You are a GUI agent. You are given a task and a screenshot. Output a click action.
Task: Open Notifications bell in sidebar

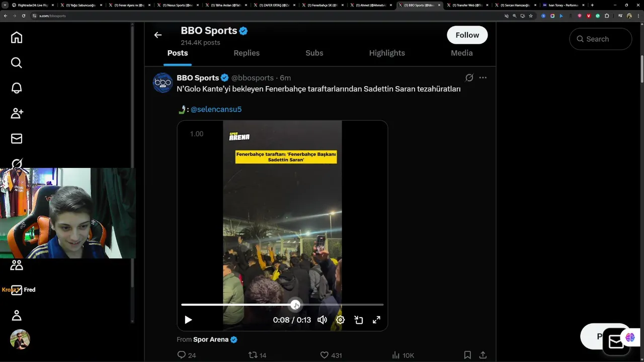[17, 88]
